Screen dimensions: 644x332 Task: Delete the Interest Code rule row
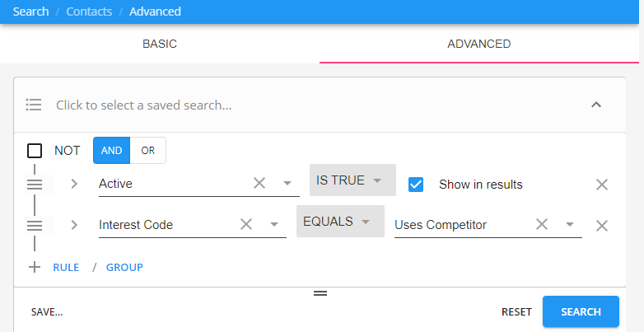[602, 226]
